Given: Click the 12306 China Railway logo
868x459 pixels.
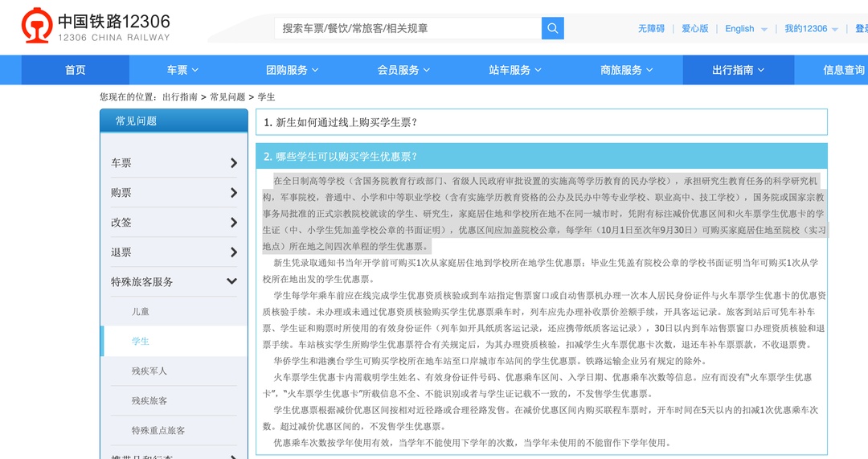Looking at the screenshot, I should (96, 26).
